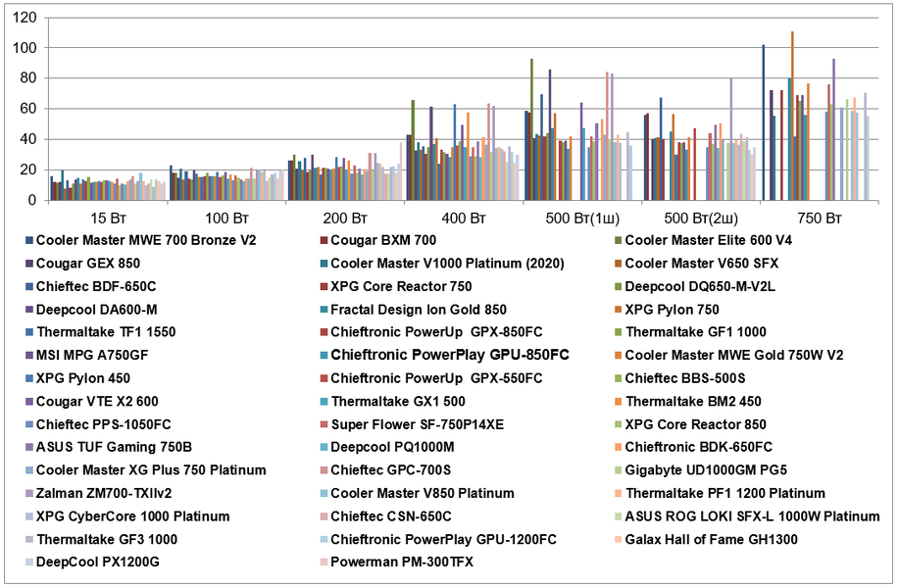
Task: Click the 120 value on vertical axis
Action: [25, 18]
